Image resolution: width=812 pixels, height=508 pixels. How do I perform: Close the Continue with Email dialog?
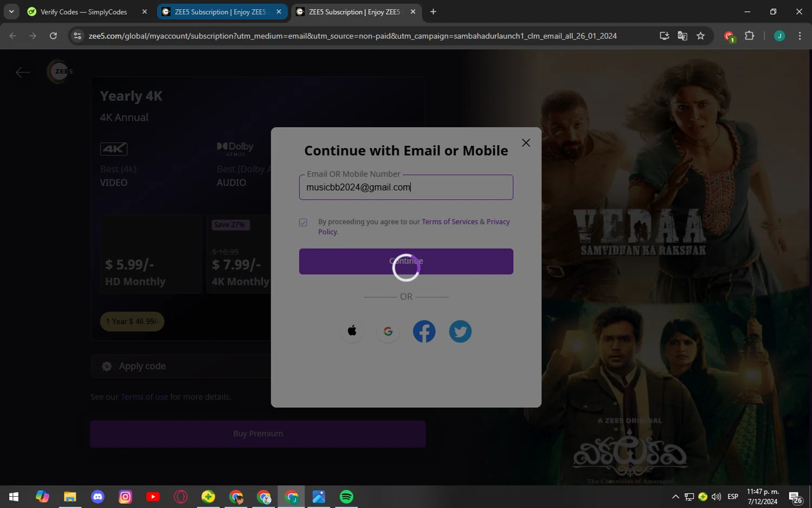[x=526, y=143]
